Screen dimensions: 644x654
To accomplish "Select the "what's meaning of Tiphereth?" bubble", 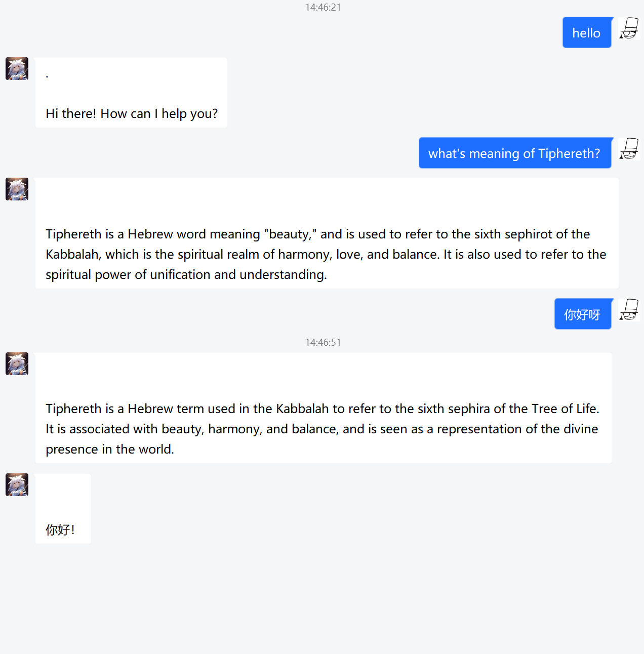I will click(514, 153).
